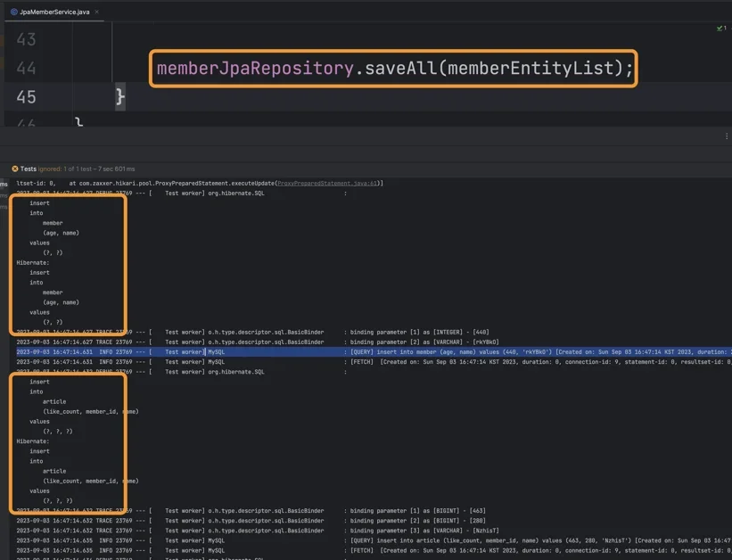
Task: Click the memberEntityList argument
Action: 530,68
